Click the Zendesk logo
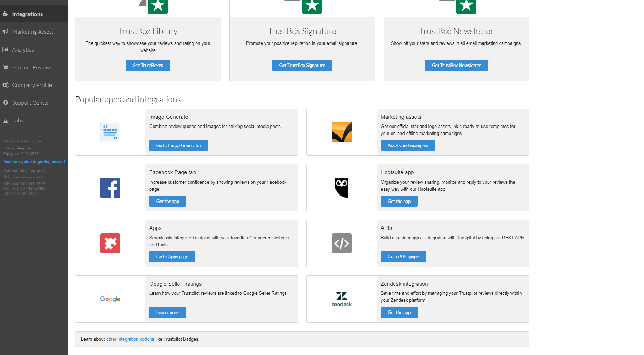 pyautogui.click(x=341, y=299)
